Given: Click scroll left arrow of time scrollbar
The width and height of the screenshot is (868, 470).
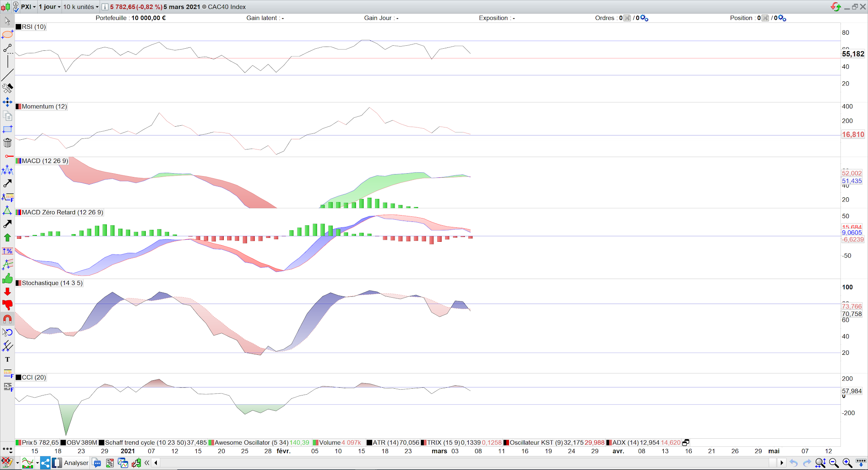Looking at the screenshot, I should coord(156,463).
